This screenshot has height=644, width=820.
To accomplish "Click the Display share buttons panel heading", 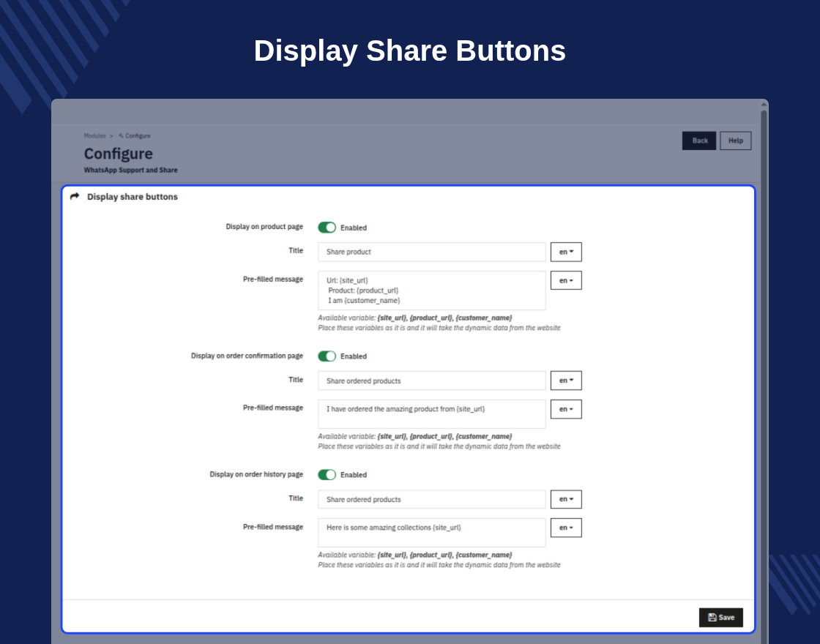I will point(133,197).
